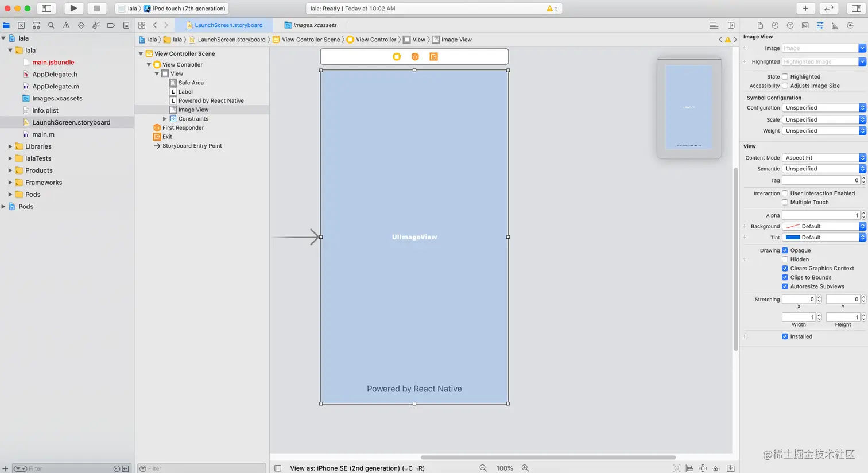Open the Image name dropdown
868x473 pixels.
click(862, 48)
